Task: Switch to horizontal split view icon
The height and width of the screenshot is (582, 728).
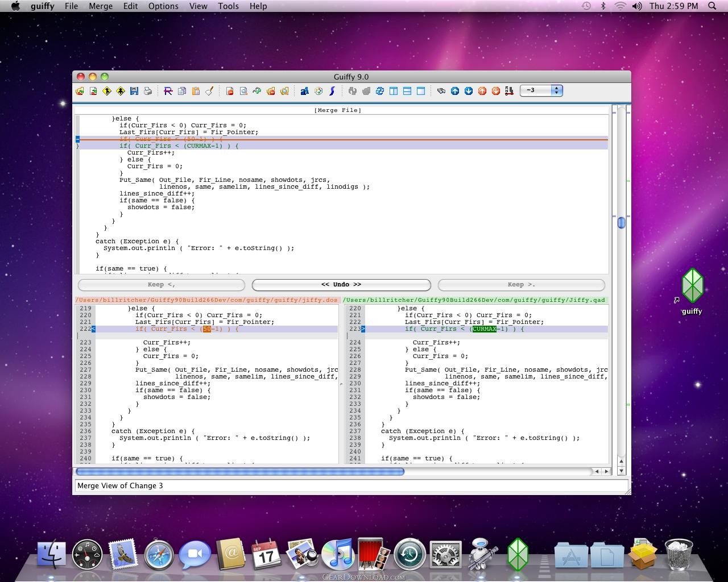Action: (407, 91)
